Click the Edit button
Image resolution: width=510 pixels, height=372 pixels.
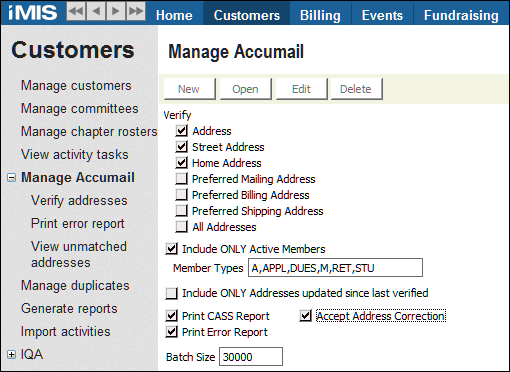301,89
